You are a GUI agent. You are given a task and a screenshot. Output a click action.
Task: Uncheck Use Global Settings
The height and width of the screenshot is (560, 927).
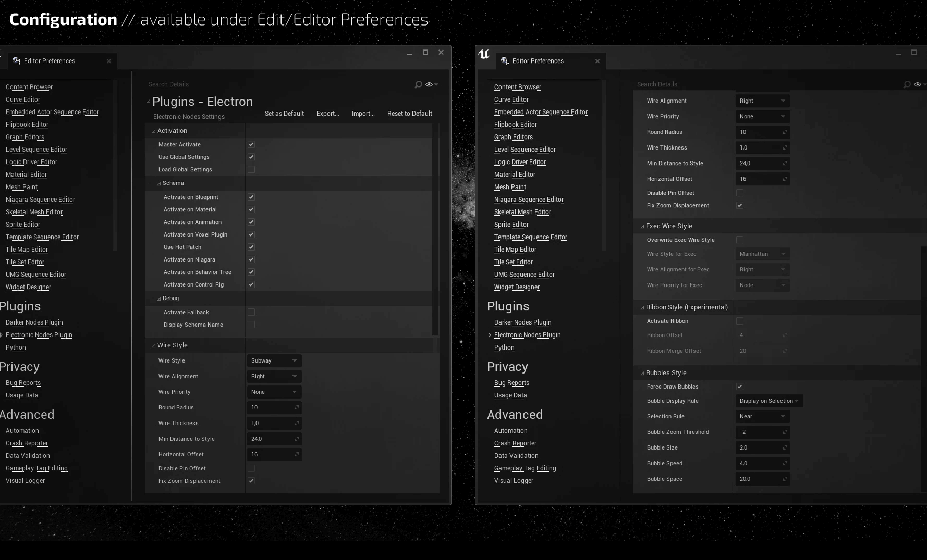[251, 157]
